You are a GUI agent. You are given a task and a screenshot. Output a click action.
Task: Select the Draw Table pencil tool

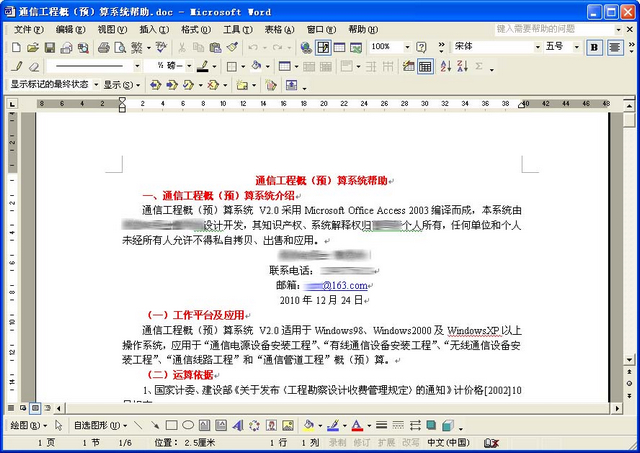[17, 66]
